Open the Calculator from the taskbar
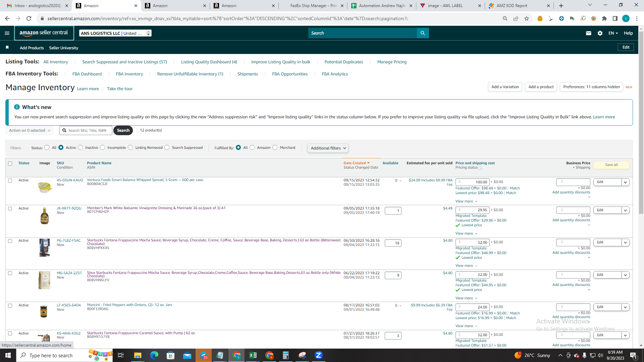Screen dimensions: 644x362 (286, 355)
